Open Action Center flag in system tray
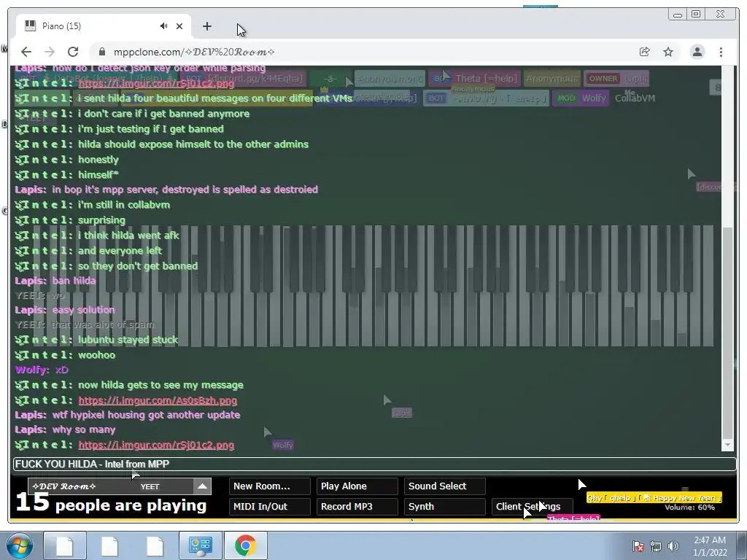The image size is (747, 560). pos(638,546)
